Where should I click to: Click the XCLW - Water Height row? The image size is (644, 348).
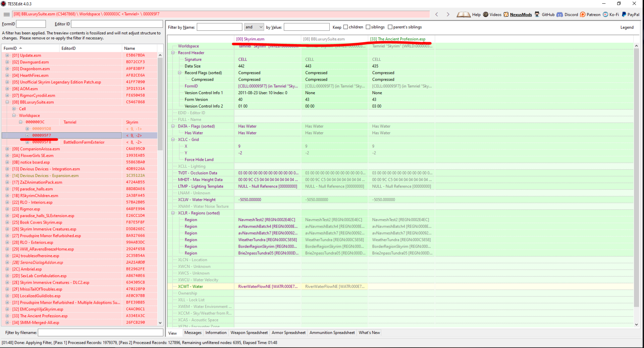(400, 200)
